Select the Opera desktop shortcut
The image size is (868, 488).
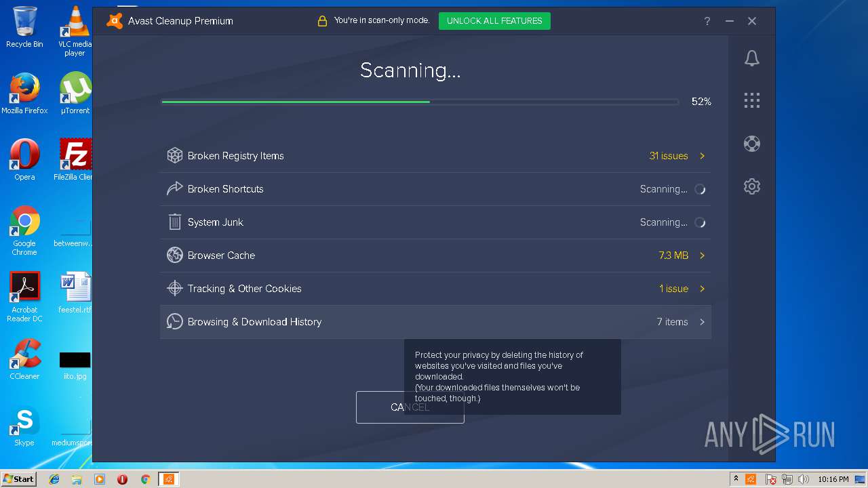24,160
